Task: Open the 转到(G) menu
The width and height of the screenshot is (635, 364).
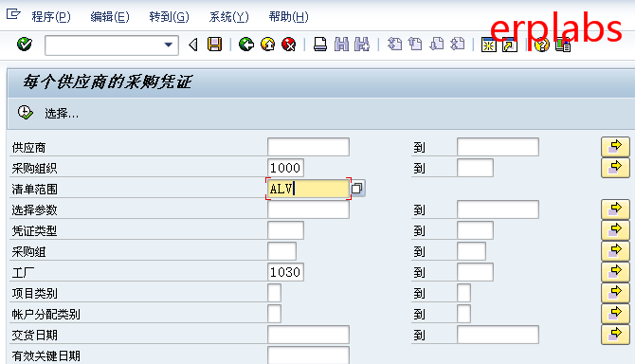Action: click(x=169, y=17)
